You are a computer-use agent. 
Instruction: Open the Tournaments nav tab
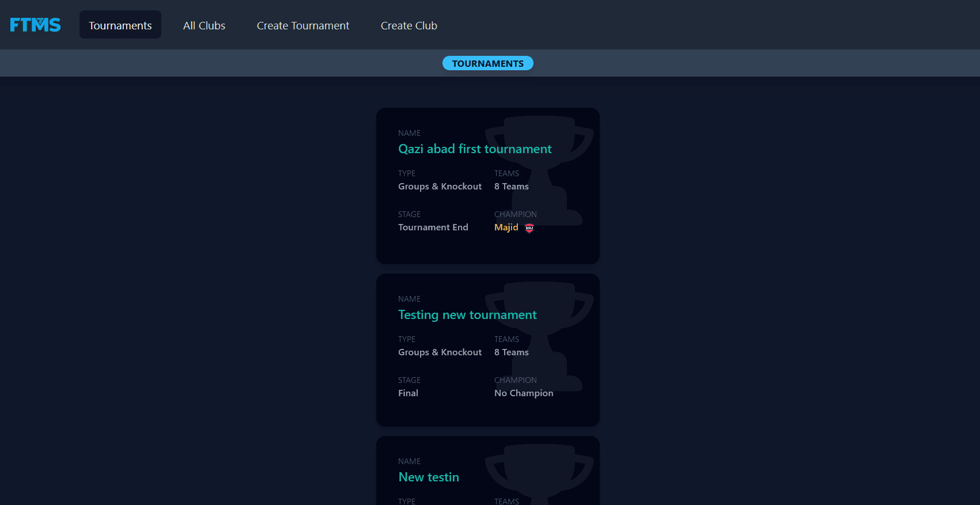[x=120, y=25]
